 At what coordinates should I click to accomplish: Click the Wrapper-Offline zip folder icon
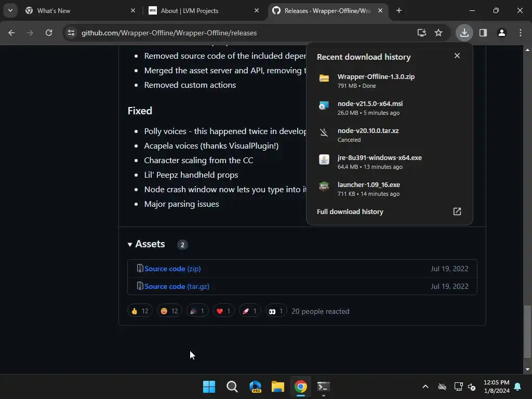[x=324, y=78]
